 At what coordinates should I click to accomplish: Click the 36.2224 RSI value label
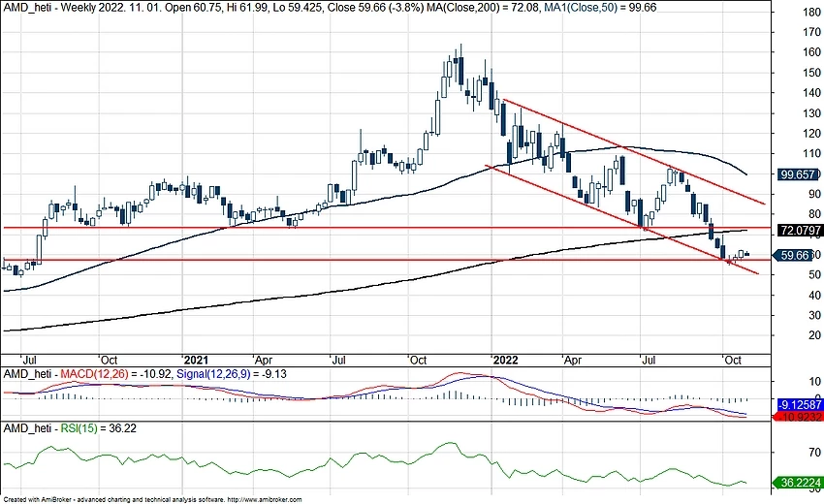[x=799, y=483]
